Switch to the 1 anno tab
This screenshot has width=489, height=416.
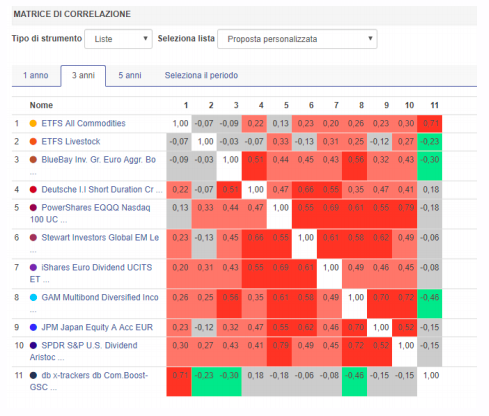point(36,75)
